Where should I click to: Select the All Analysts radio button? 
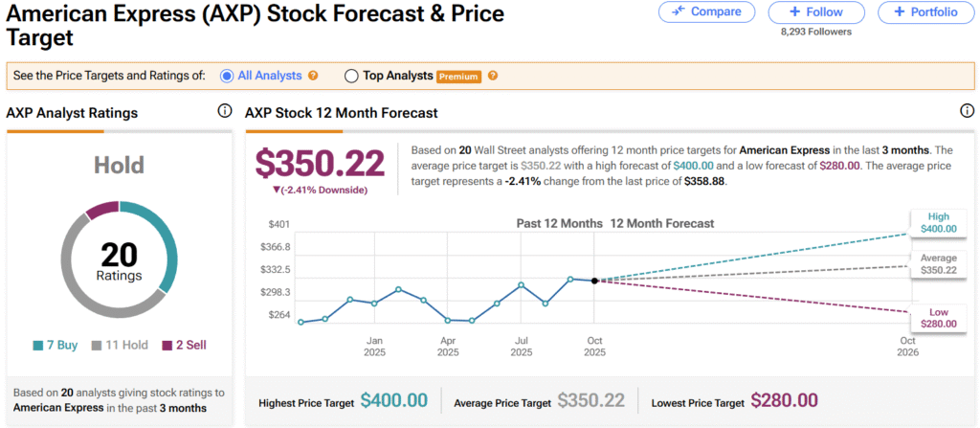click(228, 76)
